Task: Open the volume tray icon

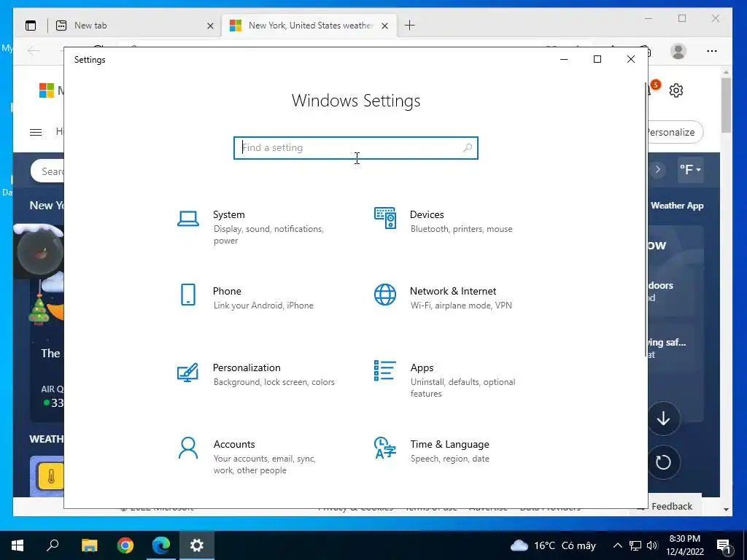Action: click(652, 545)
